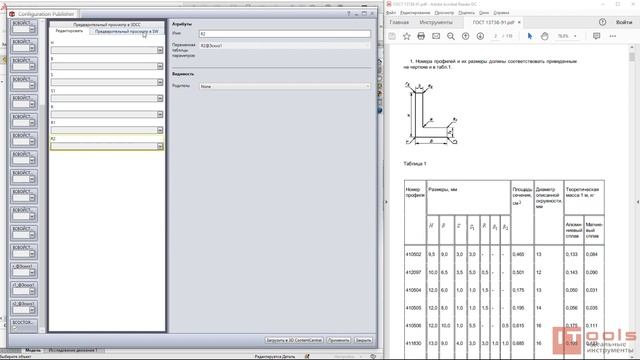This screenshot has width=640, height=360.
Task: Click the magnifier search icon in Acrobat
Action: (x=451, y=36)
